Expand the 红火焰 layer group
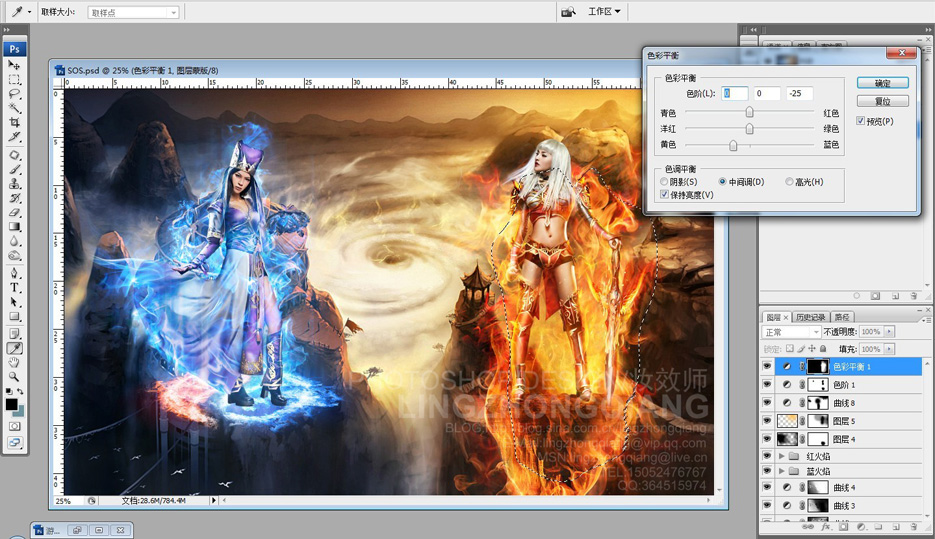The width and height of the screenshot is (935, 539). coord(781,456)
